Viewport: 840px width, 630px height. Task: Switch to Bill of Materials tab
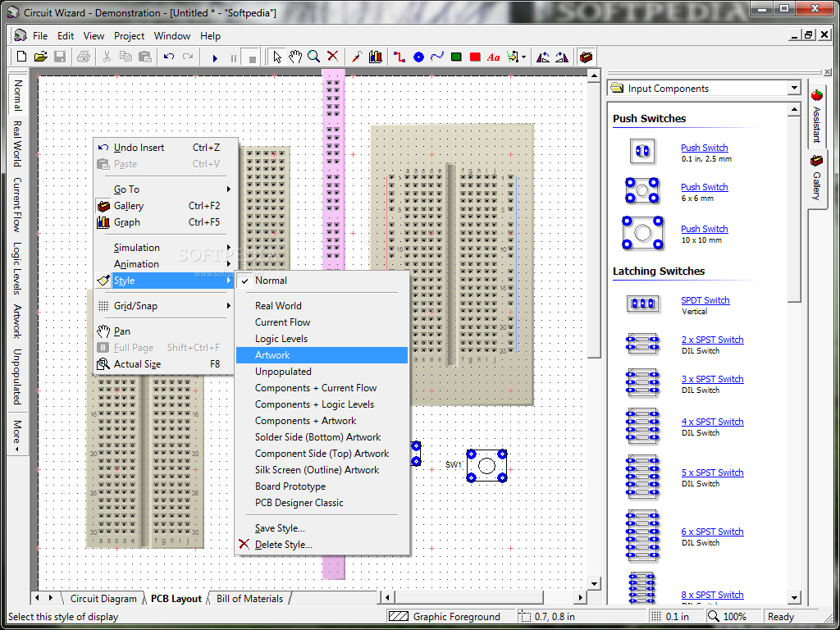point(249,598)
